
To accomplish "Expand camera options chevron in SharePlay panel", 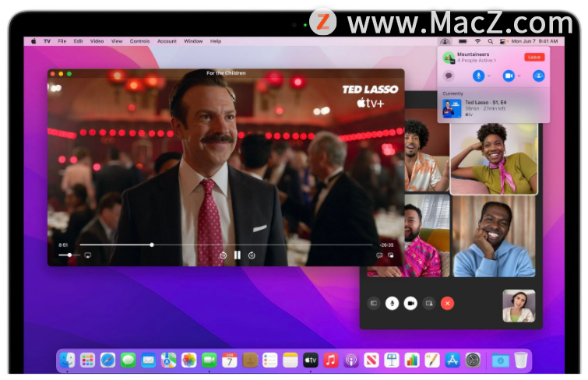I will click(x=519, y=76).
